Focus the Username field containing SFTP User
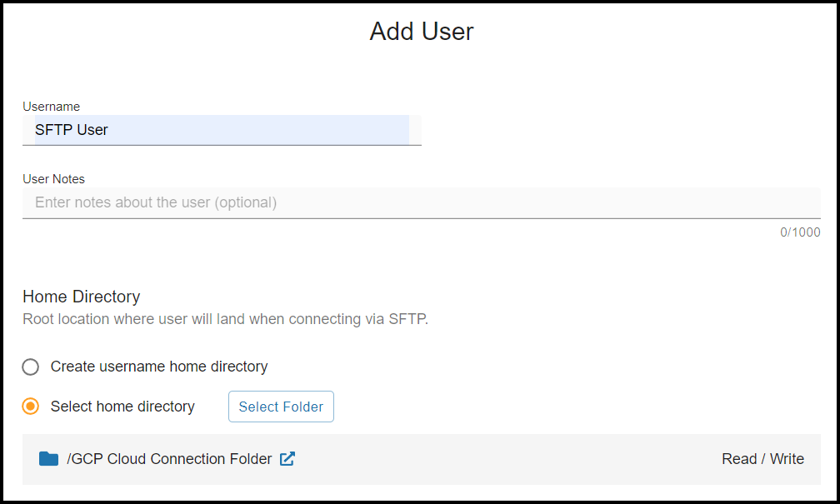The image size is (840, 504). pyautogui.click(x=222, y=130)
